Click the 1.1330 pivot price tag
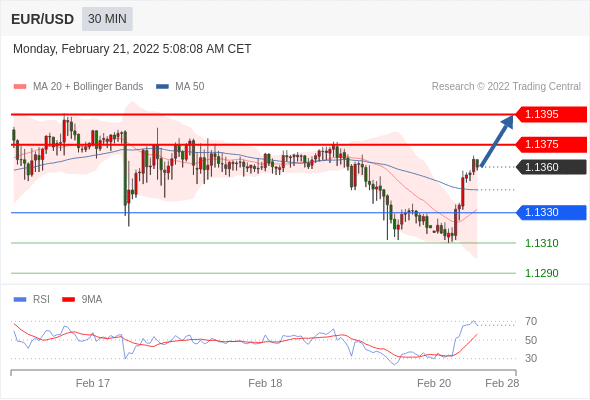This screenshot has height=400, width=590. 551,213
